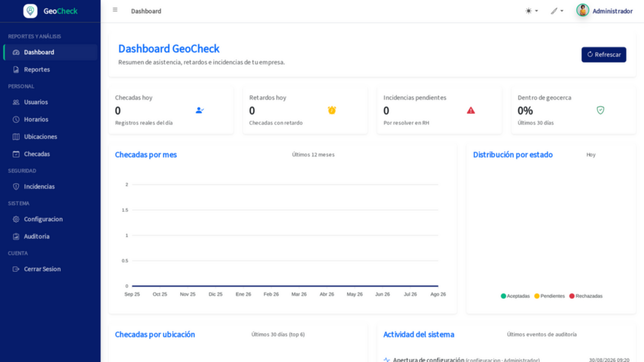The image size is (644, 362).
Task: Click the Dashboard breadcrumb text
Action: click(146, 11)
